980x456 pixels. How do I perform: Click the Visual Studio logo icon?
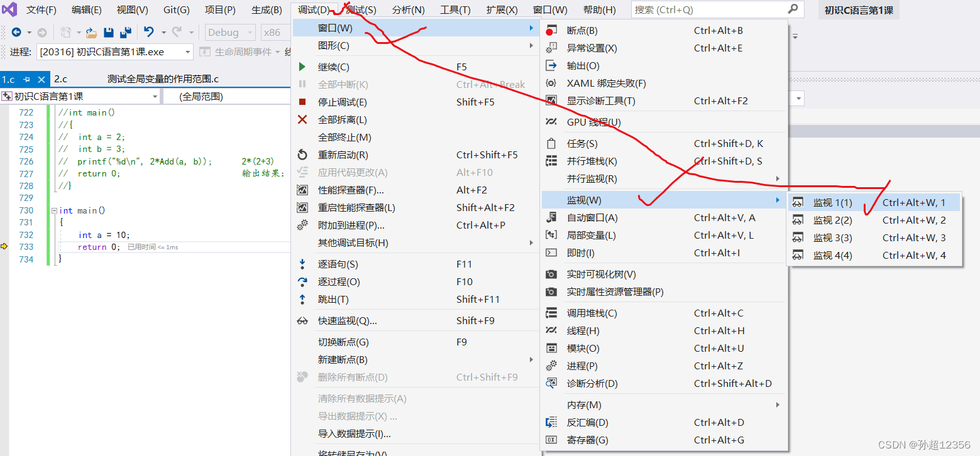pos(9,9)
